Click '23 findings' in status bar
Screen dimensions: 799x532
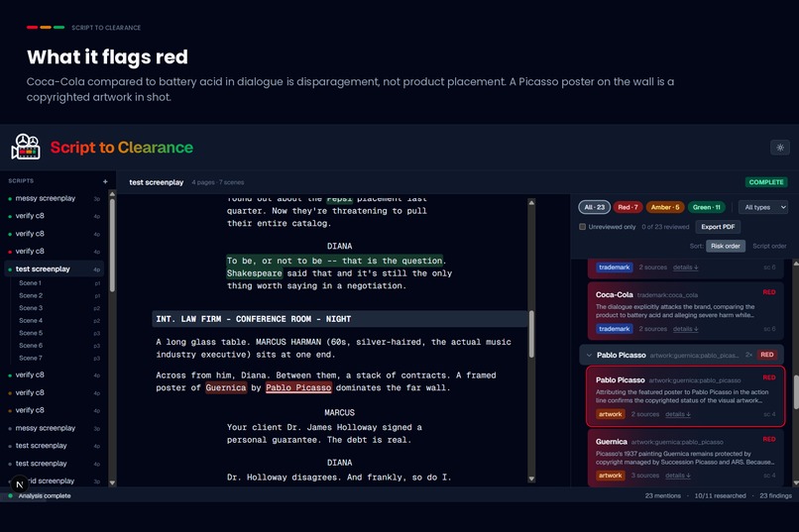775,496
